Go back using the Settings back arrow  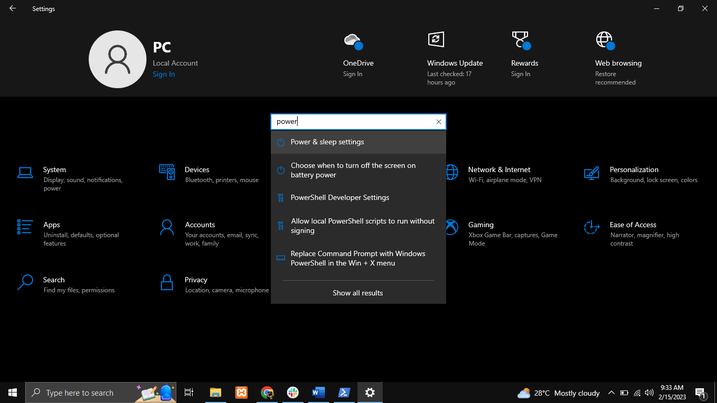pyautogui.click(x=12, y=8)
